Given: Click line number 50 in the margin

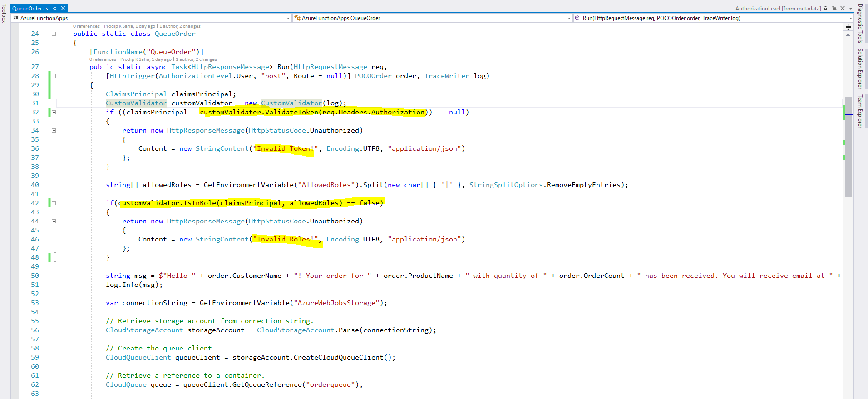Looking at the screenshot, I should 35,276.
